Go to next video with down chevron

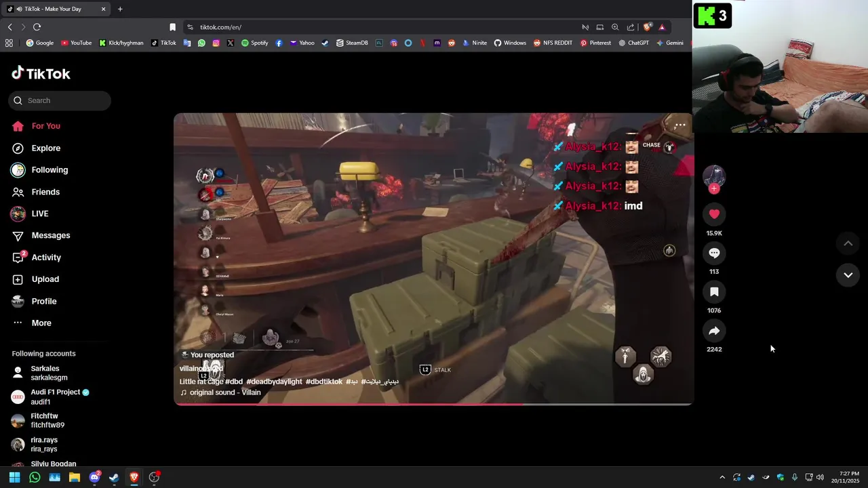(x=848, y=274)
